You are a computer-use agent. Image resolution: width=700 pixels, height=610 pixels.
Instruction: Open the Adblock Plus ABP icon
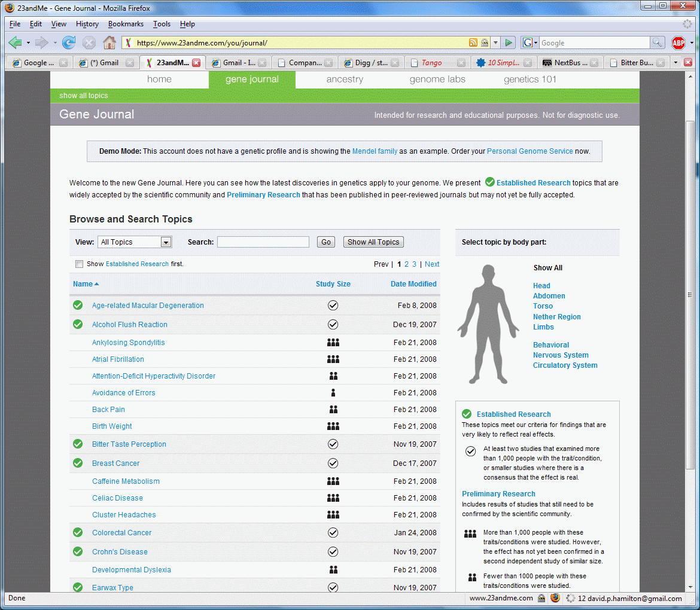click(678, 43)
